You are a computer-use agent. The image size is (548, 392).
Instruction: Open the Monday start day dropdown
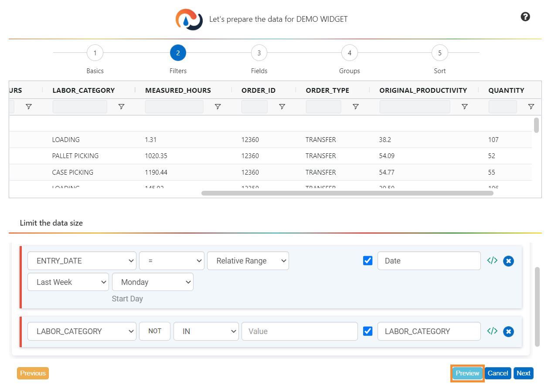(153, 282)
